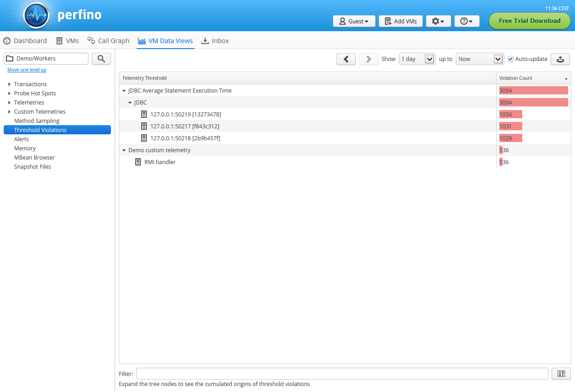This screenshot has height=392, width=575.
Task: Click the Add VMs button
Action: click(x=401, y=21)
